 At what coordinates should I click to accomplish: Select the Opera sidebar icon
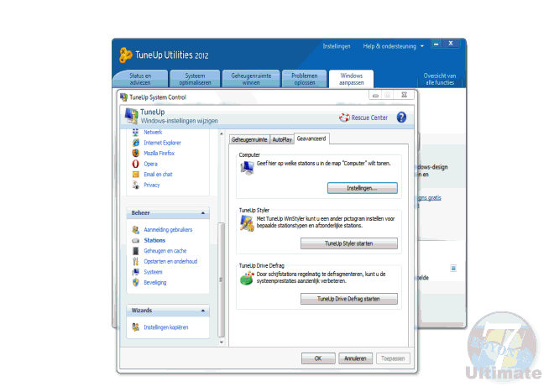coord(136,164)
